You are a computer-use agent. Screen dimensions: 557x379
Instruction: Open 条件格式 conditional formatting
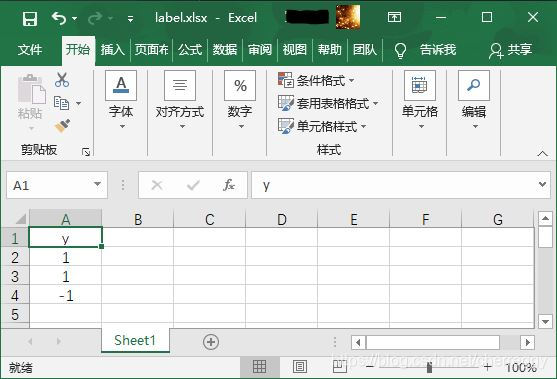click(x=316, y=81)
